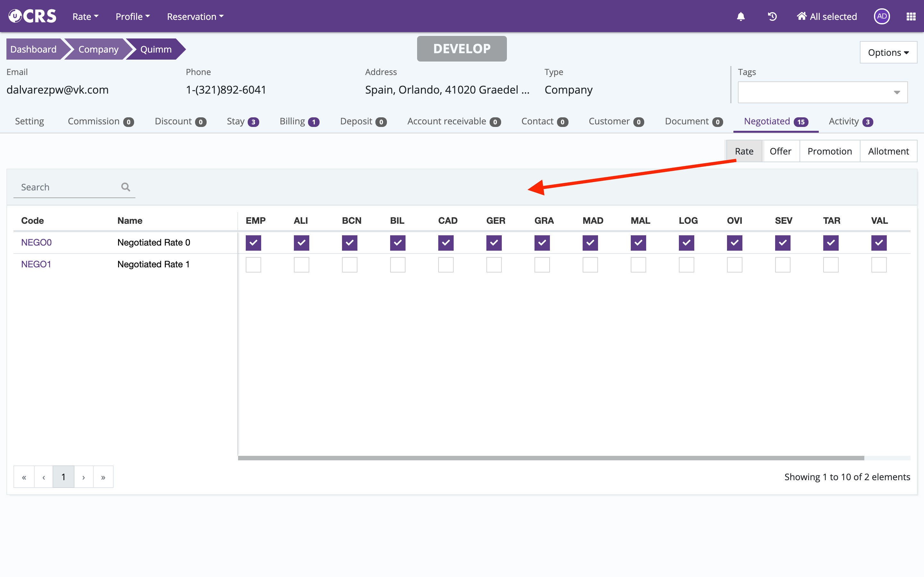Click the notifications bell icon

(741, 16)
